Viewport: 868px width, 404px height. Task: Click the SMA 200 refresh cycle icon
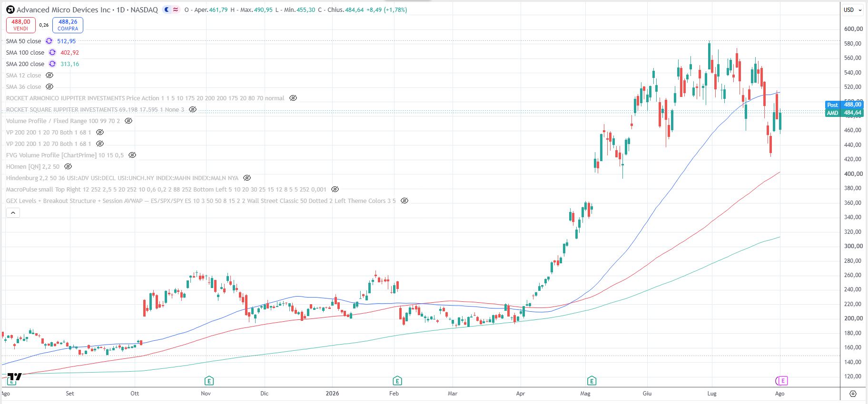click(52, 64)
